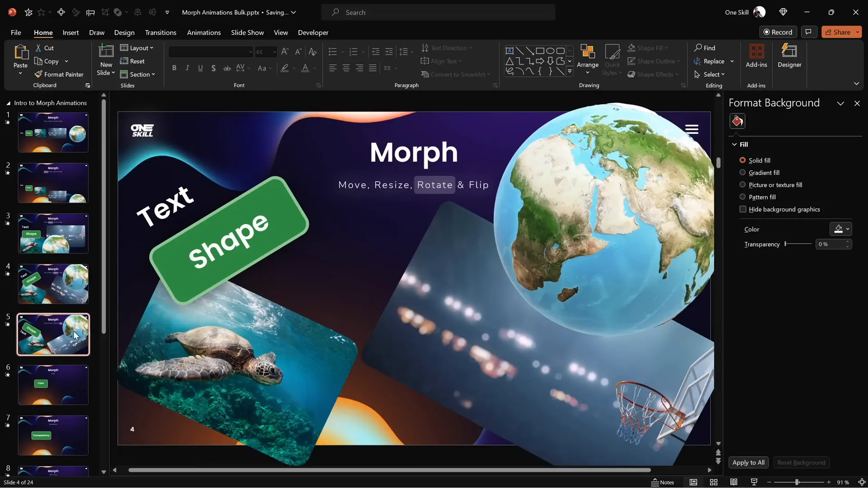Activate the Format Painter brush

[x=59, y=74]
